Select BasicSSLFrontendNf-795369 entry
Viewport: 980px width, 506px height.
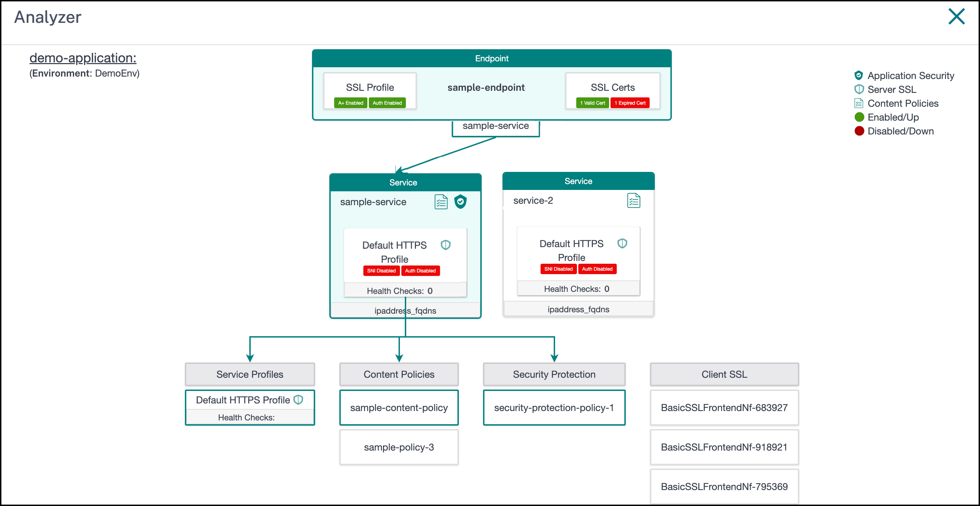724,487
